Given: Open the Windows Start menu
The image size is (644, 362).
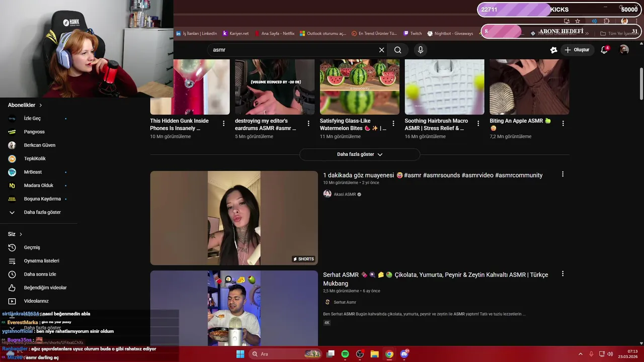Looking at the screenshot, I should tap(240, 354).
